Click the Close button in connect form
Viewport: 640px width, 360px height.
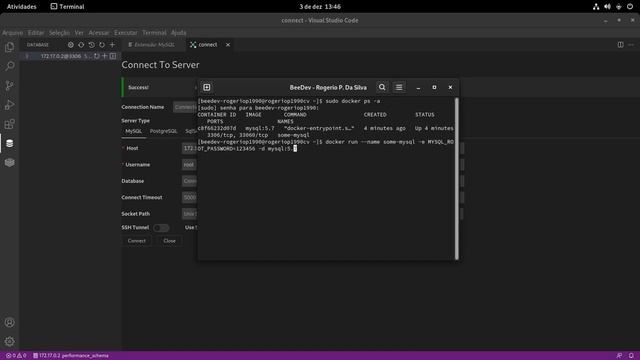tap(169, 241)
